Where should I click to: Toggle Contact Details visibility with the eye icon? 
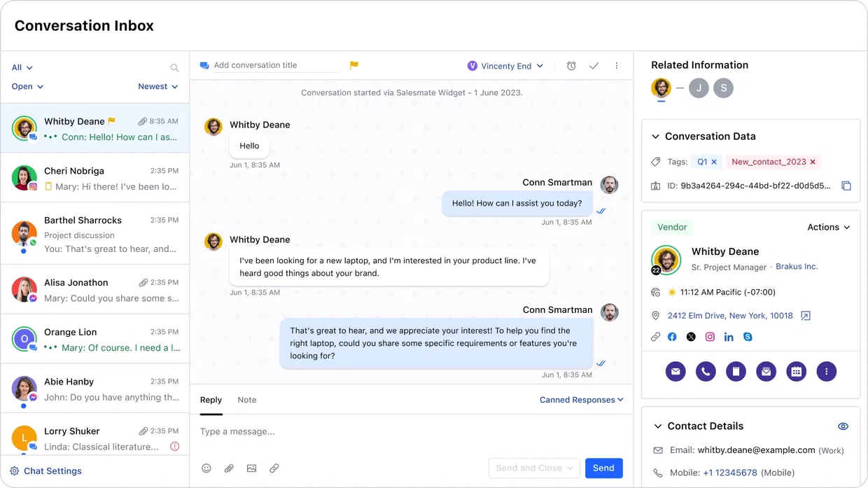pos(843,426)
